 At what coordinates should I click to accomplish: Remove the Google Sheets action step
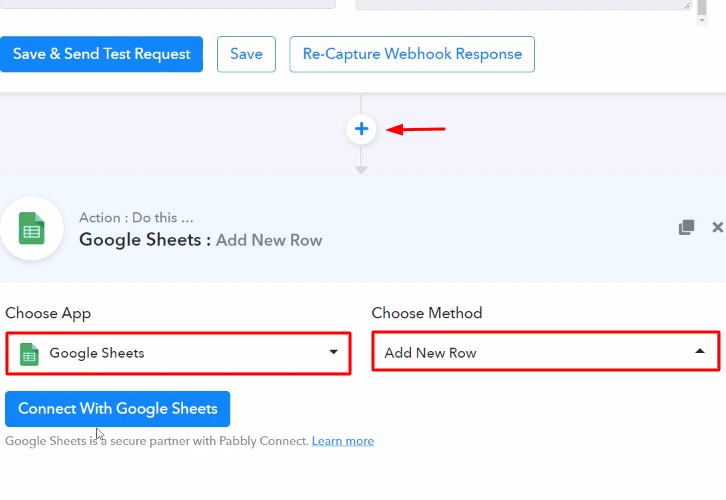717,227
